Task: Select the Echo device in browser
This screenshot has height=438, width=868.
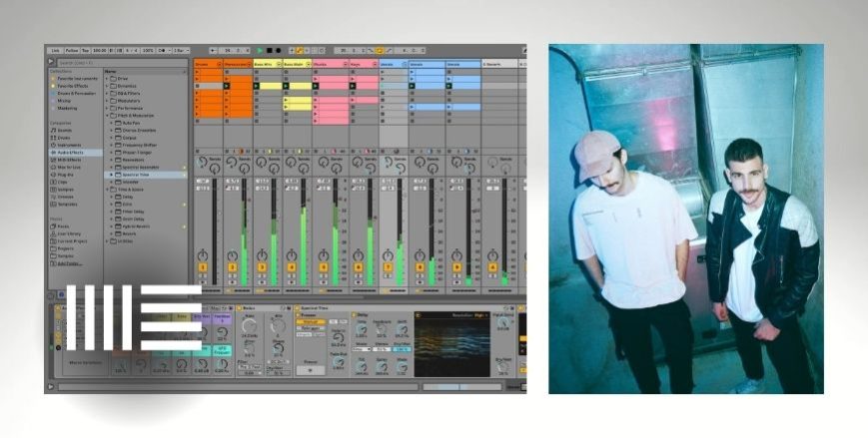Action: point(125,205)
